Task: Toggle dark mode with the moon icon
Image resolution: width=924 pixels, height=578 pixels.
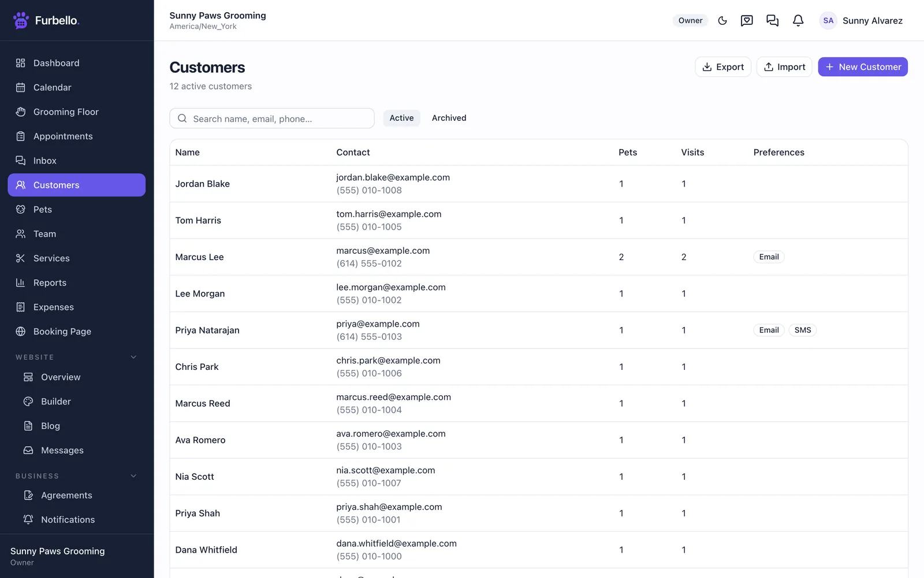Action: point(722,21)
